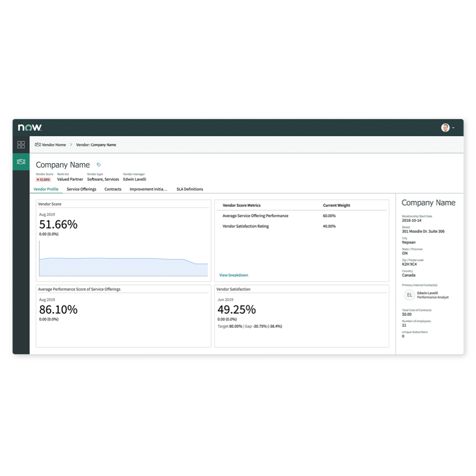Image resolution: width=476 pixels, height=476 pixels.
Task: Click the user avatar in the top-right corner
Action: pyautogui.click(x=446, y=127)
